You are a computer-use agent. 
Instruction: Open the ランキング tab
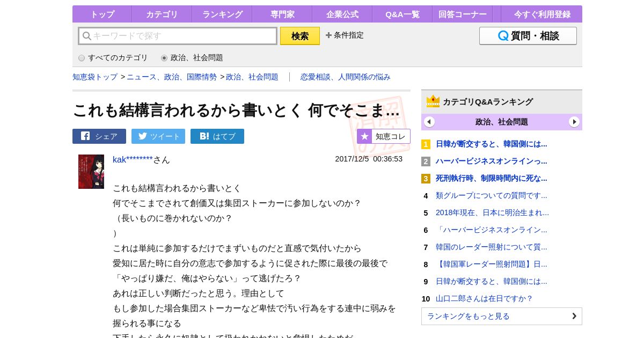coord(222,14)
